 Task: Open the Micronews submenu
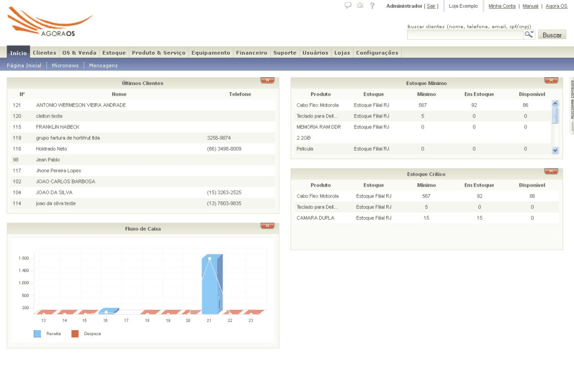tap(65, 66)
